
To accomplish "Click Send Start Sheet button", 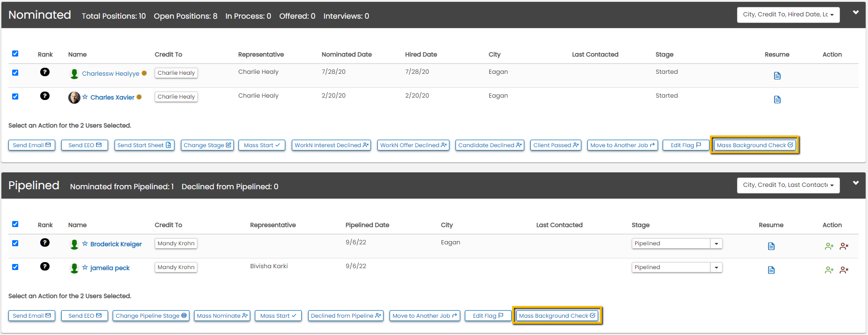I will point(145,145).
